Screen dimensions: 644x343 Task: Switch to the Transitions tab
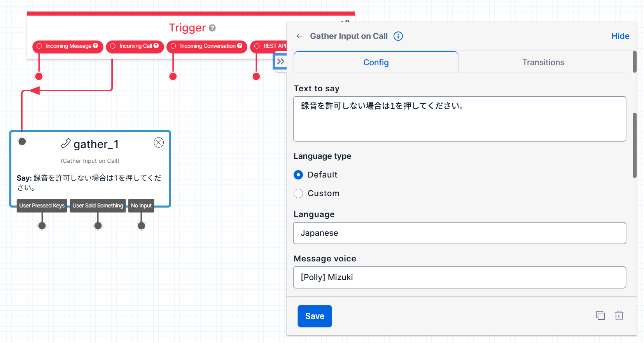[543, 63]
